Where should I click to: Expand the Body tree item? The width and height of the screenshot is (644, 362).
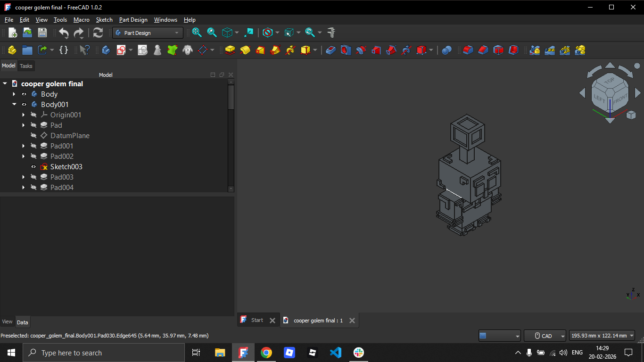coord(14,94)
